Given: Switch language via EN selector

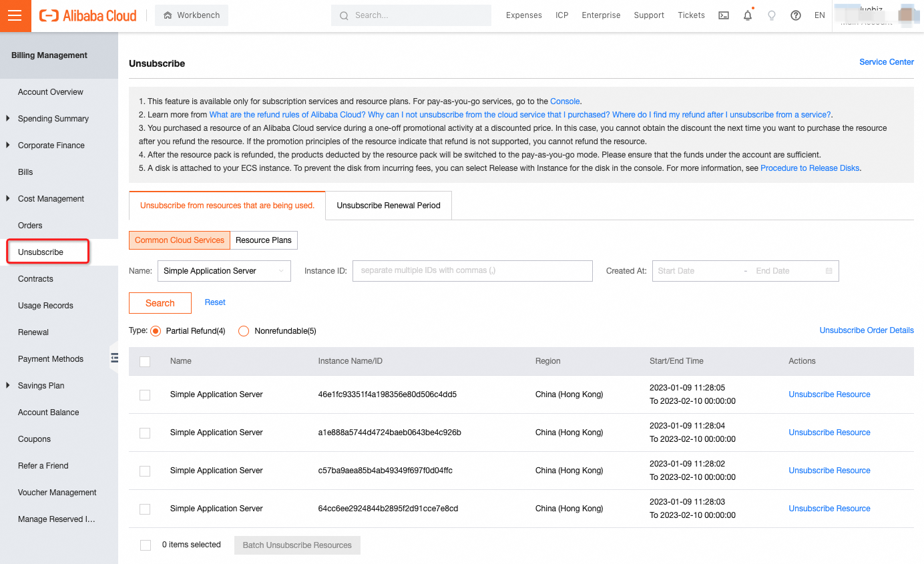Looking at the screenshot, I should (820, 15).
